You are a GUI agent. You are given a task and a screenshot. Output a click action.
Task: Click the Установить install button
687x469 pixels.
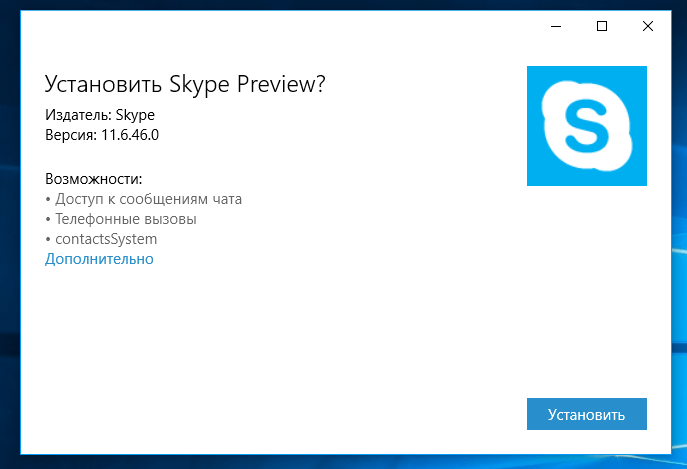(587, 414)
